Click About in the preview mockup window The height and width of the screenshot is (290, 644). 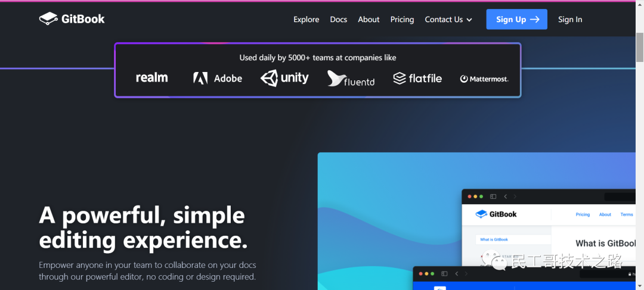point(605,214)
